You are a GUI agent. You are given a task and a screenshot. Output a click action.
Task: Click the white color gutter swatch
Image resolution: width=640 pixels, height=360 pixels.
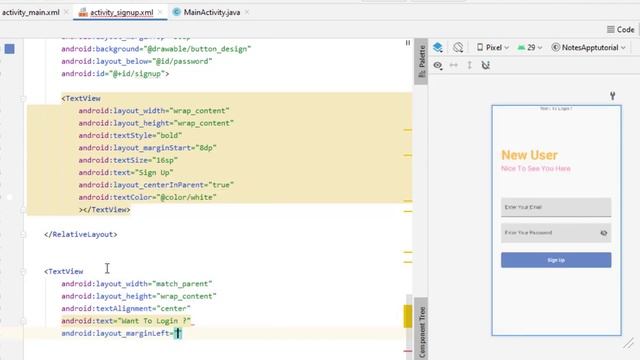[9, 197]
